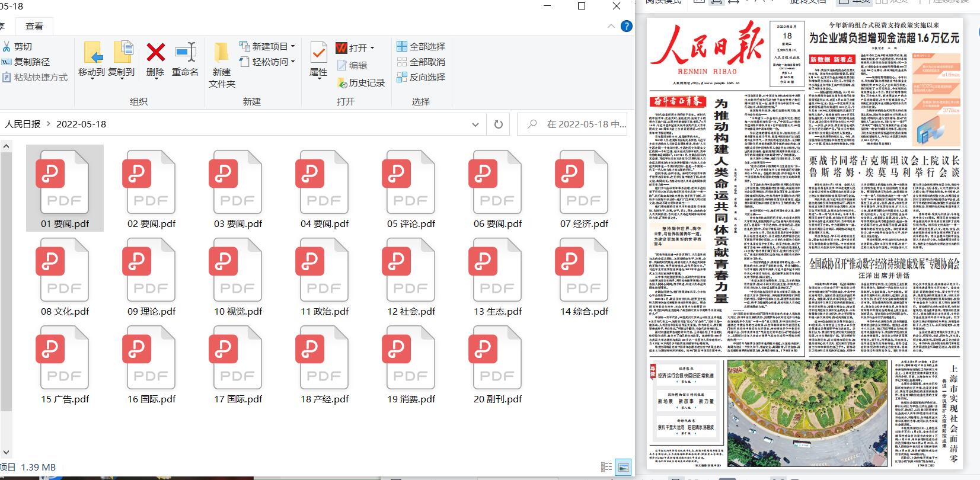This screenshot has height=480, width=980.
Task: Click the 编辑 (Edit) button
Action: [x=352, y=65]
